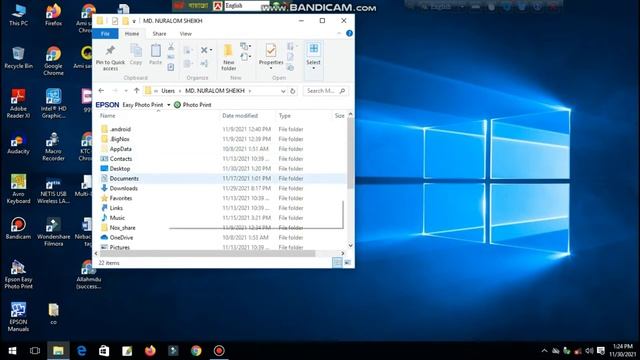The height and width of the screenshot is (360, 640).
Task: Select the Epson Easy Photo Print desktop icon
Action: (x=18, y=275)
